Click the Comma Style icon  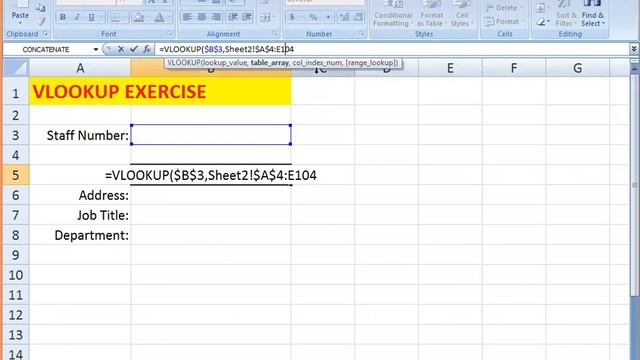click(x=328, y=17)
